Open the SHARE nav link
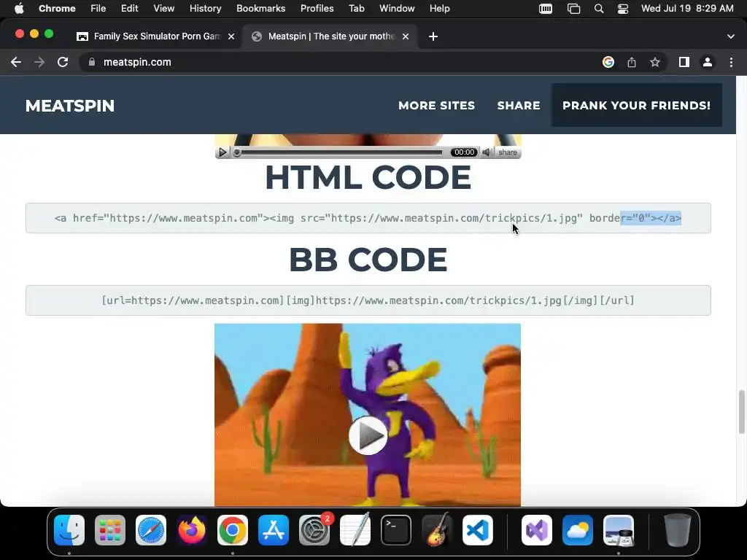 pos(519,106)
